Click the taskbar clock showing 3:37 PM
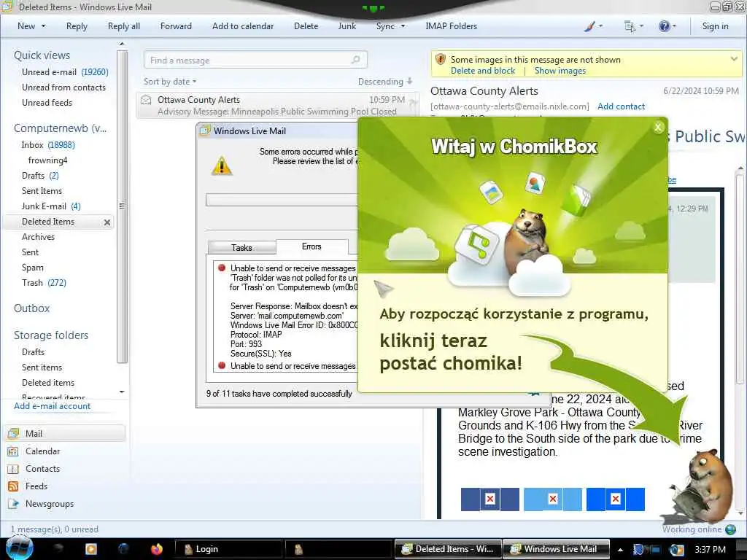 click(x=710, y=550)
